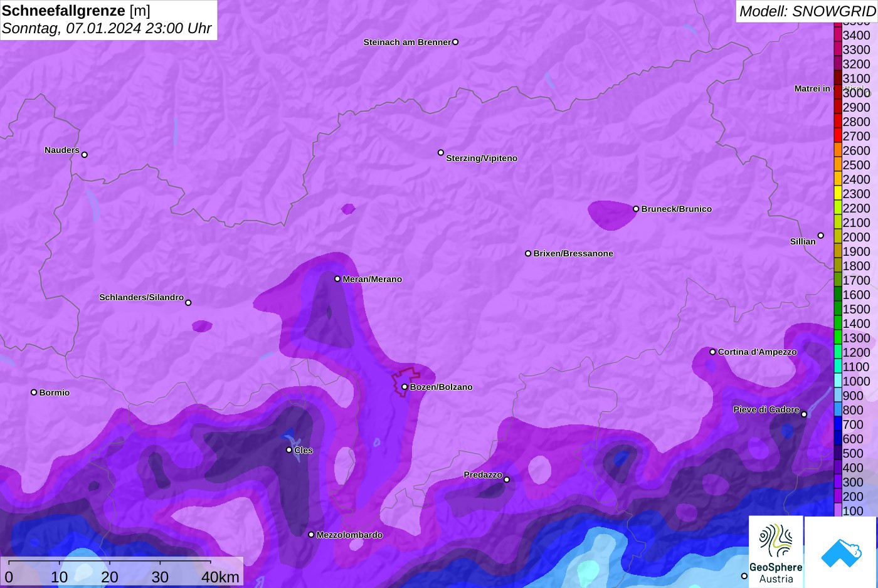878x588 pixels.
Task: Click the Cles location marker
Action: 289,450
